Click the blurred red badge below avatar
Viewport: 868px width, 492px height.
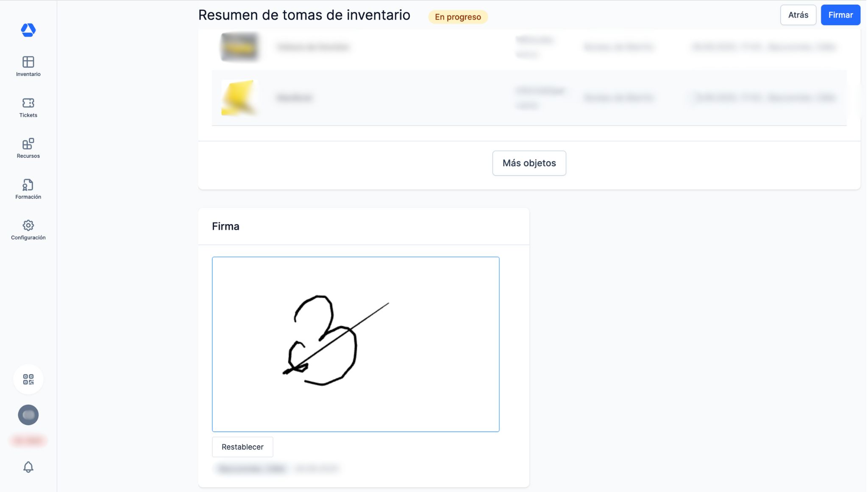[x=28, y=441]
